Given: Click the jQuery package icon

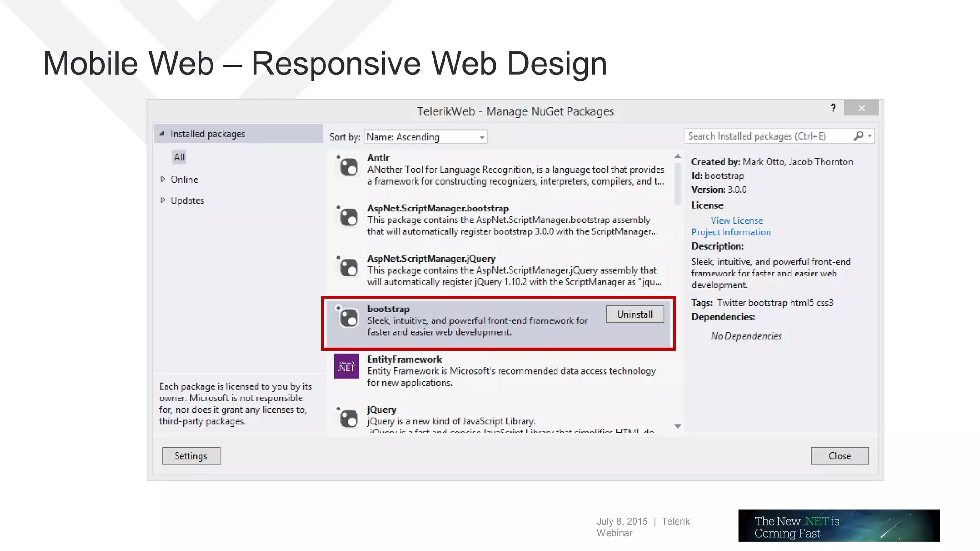Looking at the screenshot, I should pos(347,418).
